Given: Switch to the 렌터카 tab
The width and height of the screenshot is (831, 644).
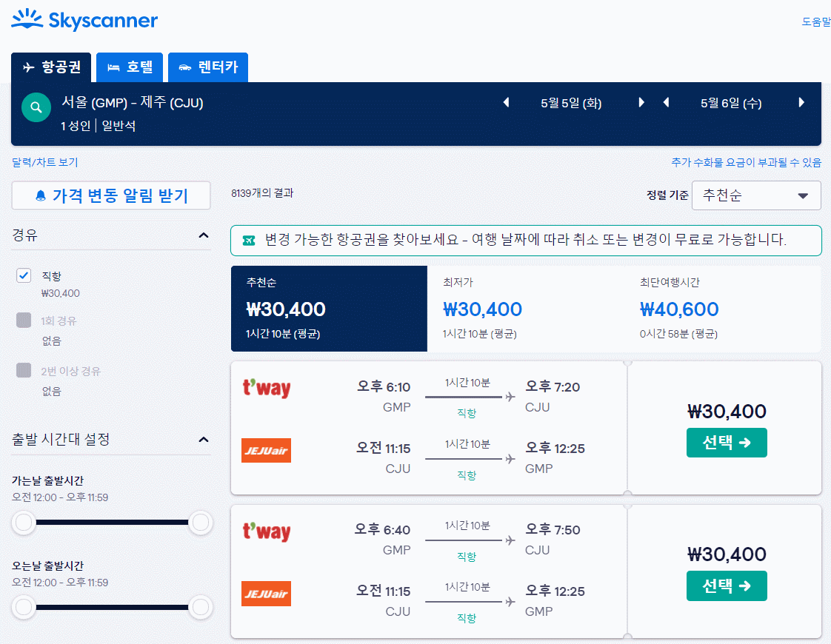Looking at the screenshot, I should pyautogui.click(x=207, y=67).
